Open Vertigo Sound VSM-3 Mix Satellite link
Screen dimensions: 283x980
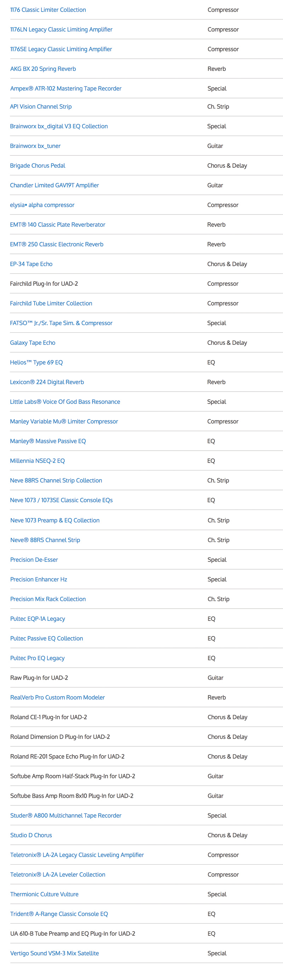pos(54,953)
